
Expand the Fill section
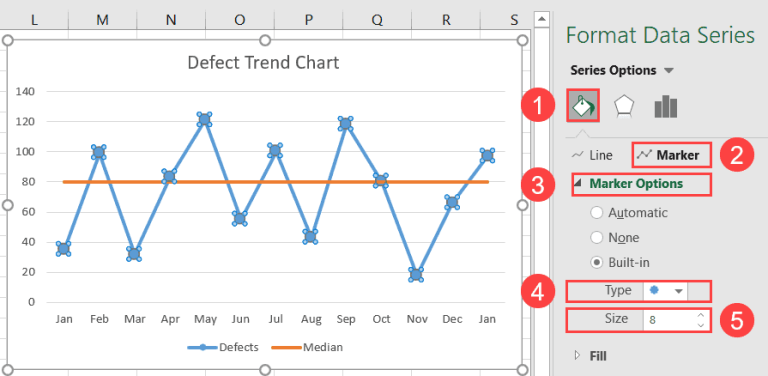pos(591,356)
